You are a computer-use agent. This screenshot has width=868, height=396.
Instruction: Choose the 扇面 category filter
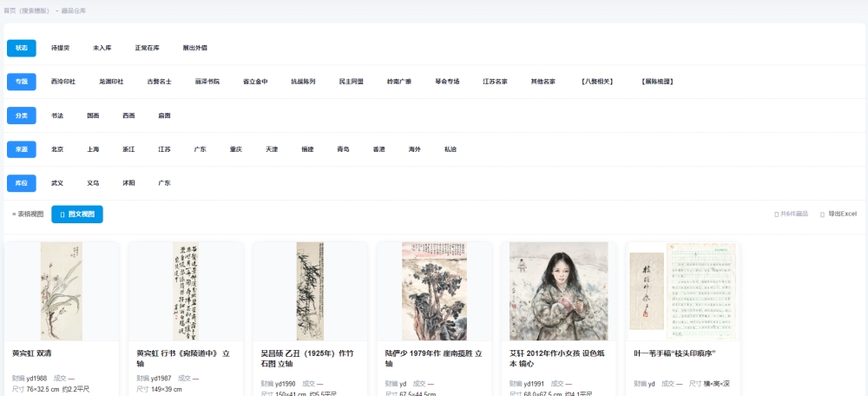[x=164, y=115]
